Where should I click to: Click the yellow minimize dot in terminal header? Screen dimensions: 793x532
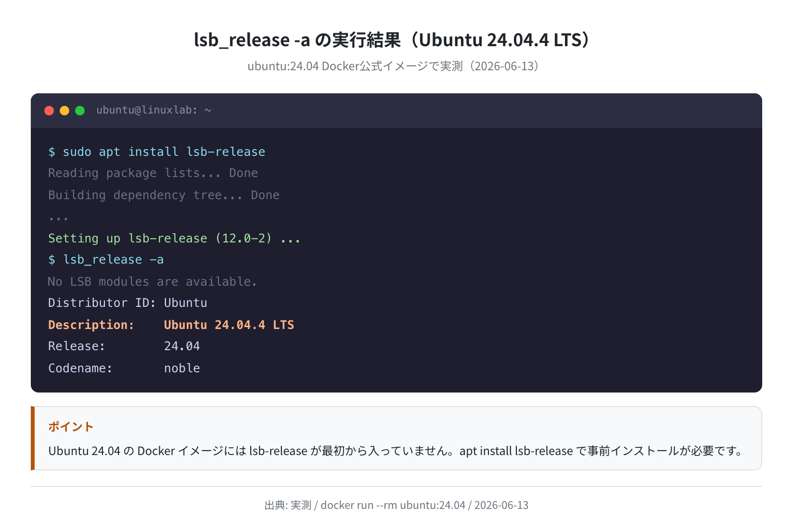tap(64, 111)
